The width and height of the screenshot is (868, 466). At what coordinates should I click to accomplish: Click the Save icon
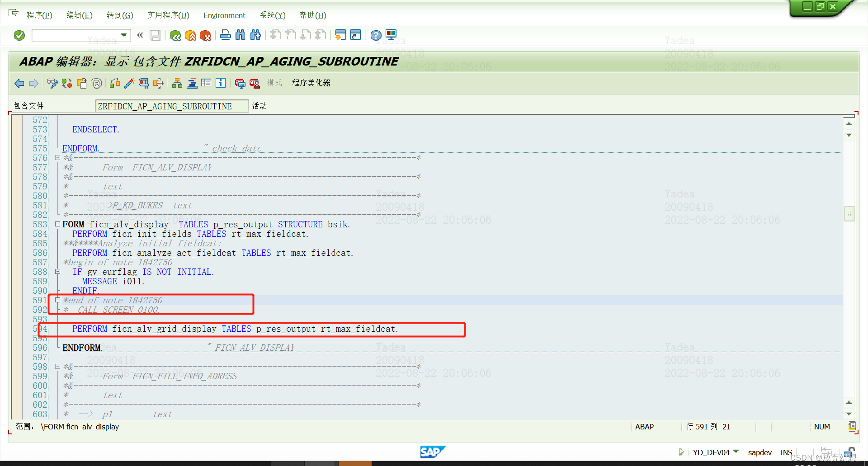pos(155,35)
